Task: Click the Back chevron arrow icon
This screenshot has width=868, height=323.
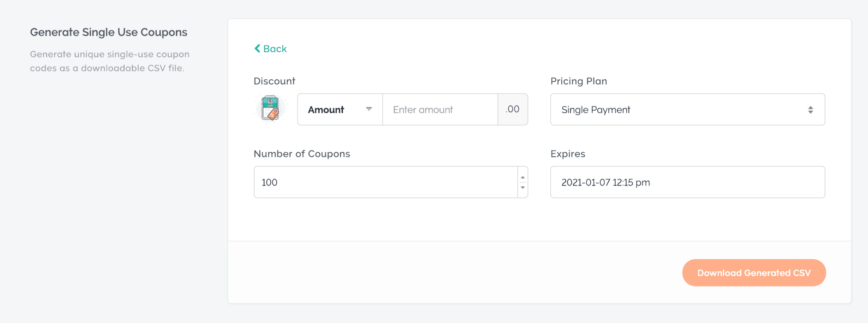Action: (257, 48)
